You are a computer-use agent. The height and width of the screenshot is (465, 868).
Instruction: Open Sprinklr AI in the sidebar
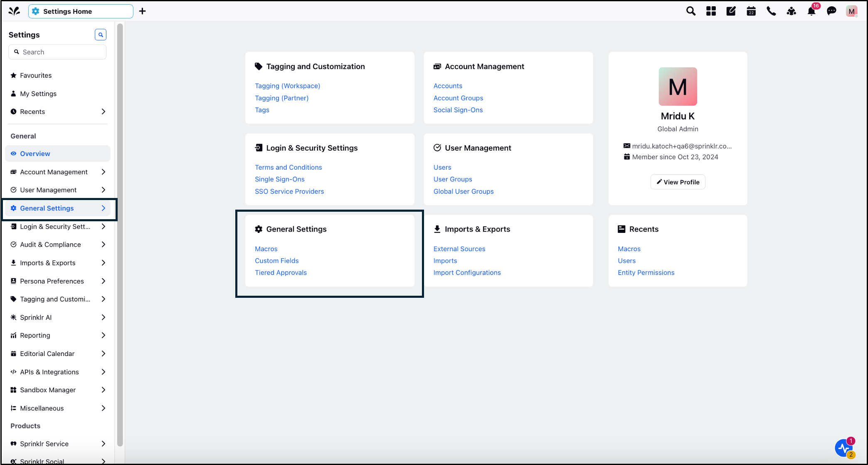pos(58,317)
